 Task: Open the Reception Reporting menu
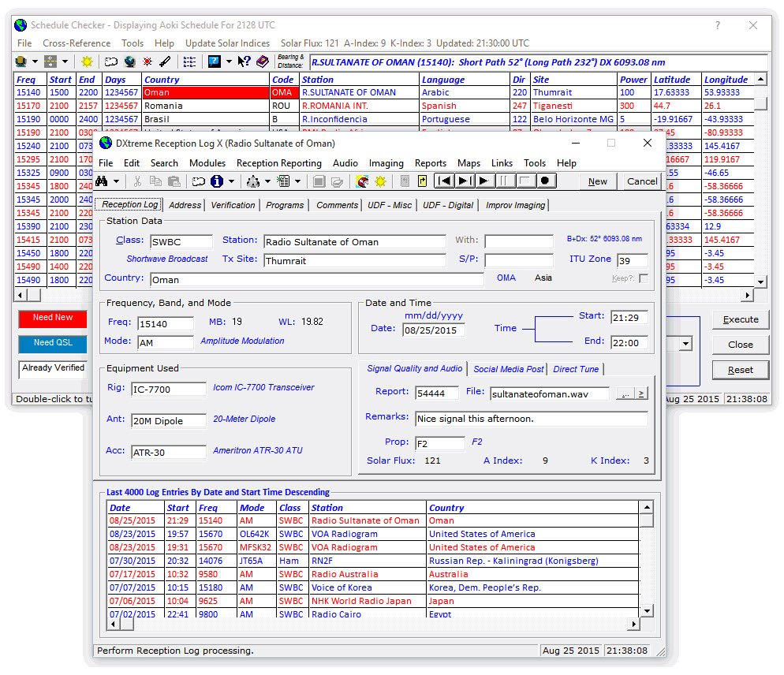(x=279, y=163)
